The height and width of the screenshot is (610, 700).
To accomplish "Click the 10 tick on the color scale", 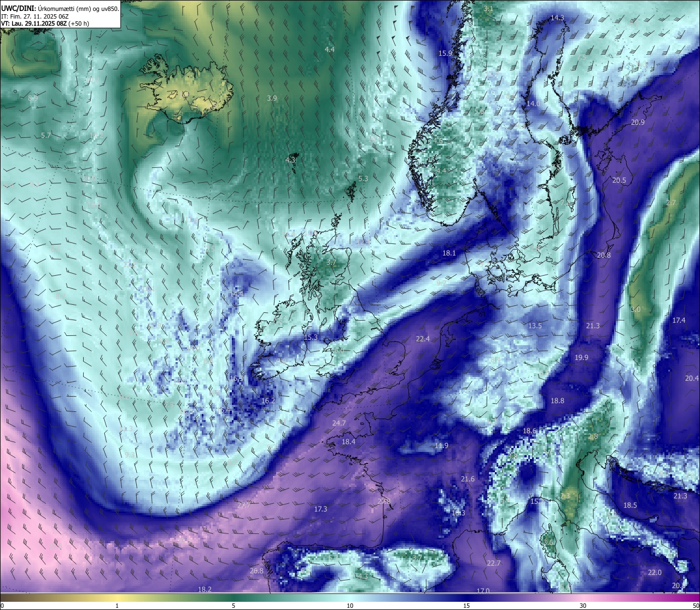I will point(350,606).
